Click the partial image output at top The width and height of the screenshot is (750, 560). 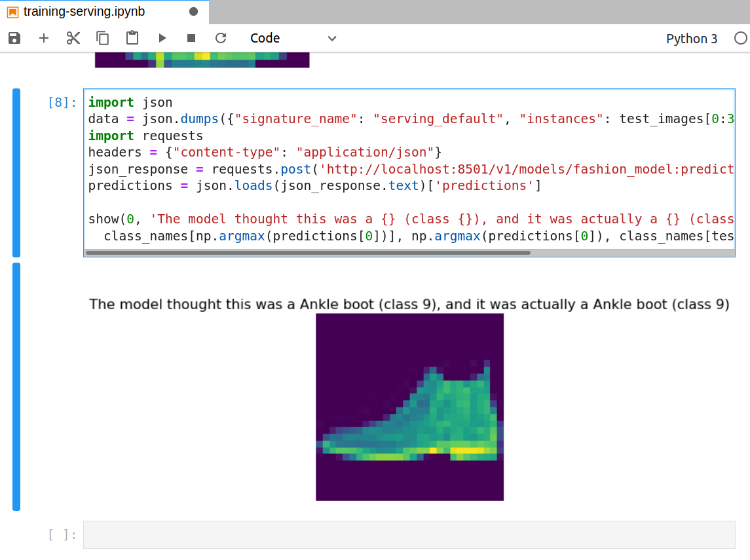coord(202,60)
